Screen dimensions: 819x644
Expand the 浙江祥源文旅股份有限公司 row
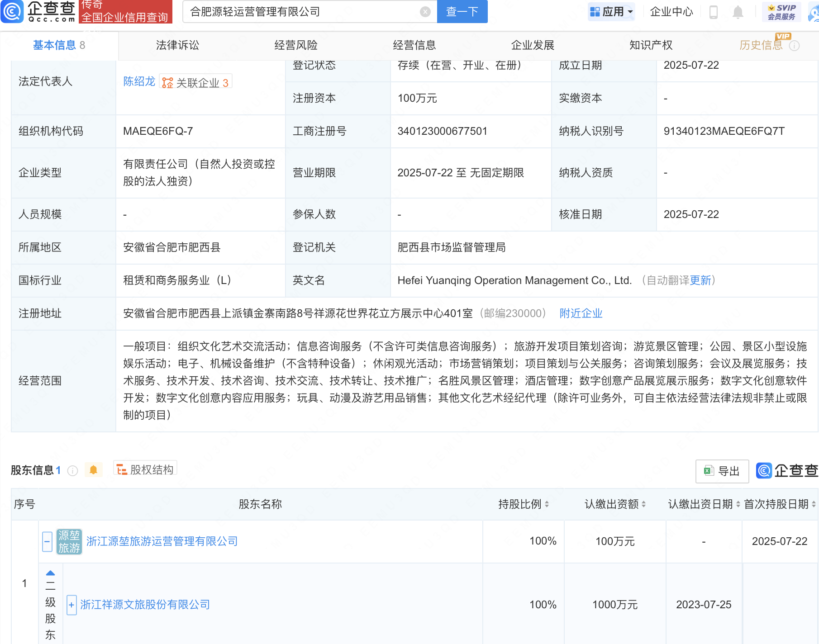[71, 605]
